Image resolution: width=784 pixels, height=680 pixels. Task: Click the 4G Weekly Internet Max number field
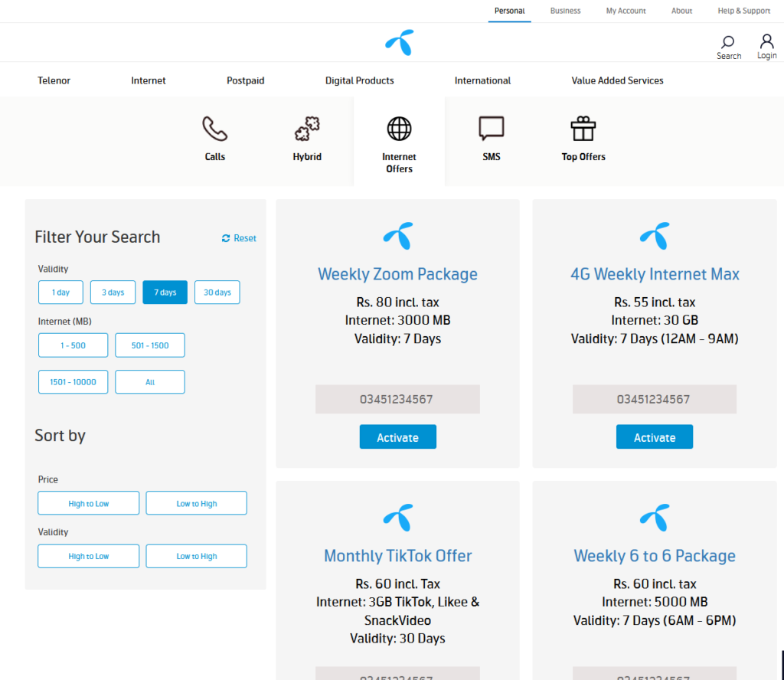655,399
